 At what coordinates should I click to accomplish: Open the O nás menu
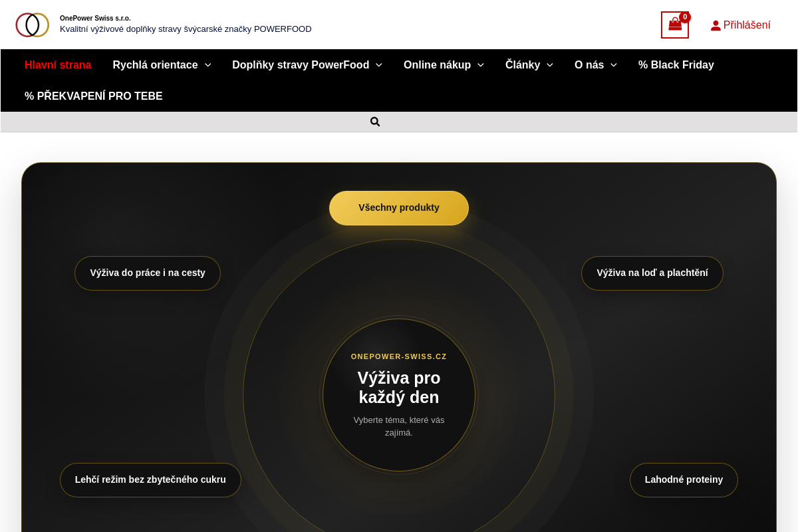pos(589,65)
